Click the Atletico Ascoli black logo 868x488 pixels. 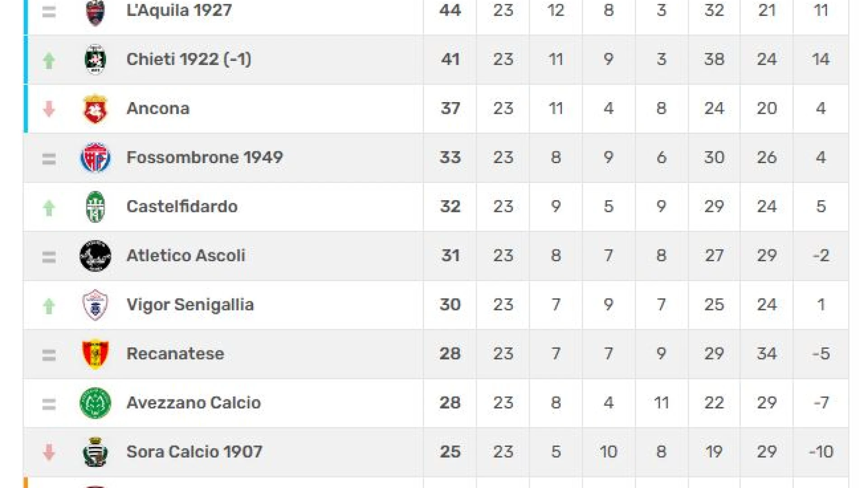95,256
